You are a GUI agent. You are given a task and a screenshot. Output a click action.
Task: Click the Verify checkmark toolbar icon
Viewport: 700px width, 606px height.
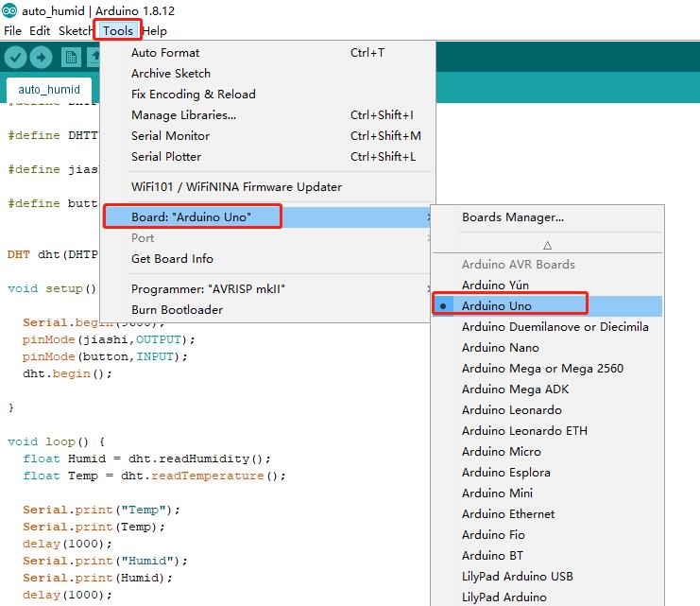coord(15,58)
